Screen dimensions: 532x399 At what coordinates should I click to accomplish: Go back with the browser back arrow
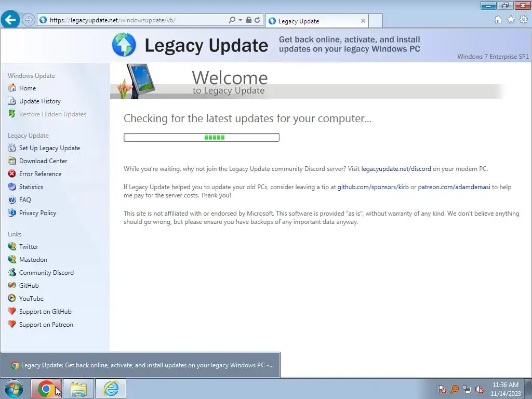[x=10, y=20]
